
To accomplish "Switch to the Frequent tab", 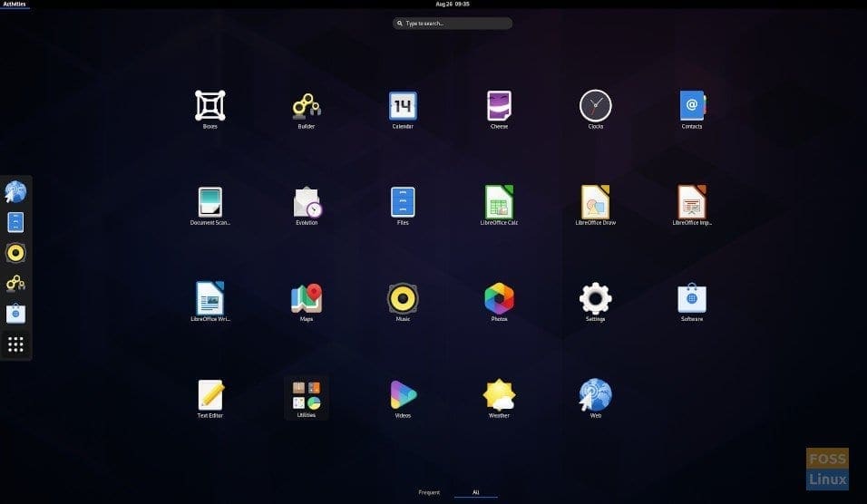I will tap(429, 492).
